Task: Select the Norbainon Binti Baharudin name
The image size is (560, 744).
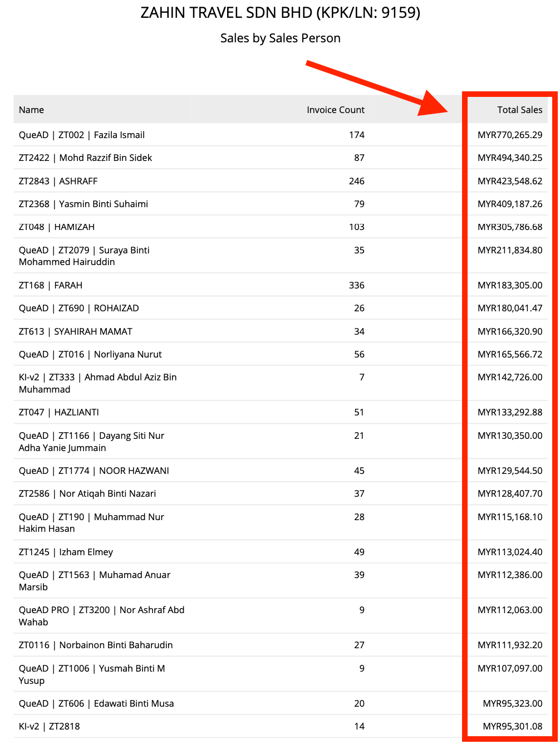Action: pyautogui.click(x=96, y=645)
